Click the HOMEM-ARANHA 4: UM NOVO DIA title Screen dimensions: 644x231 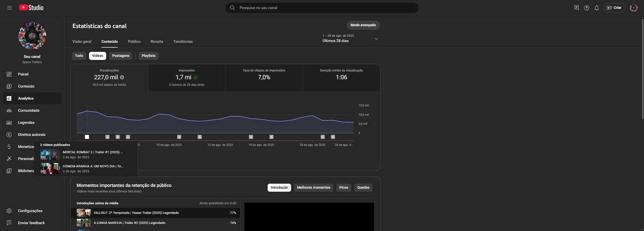pyautogui.click(x=93, y=166)
